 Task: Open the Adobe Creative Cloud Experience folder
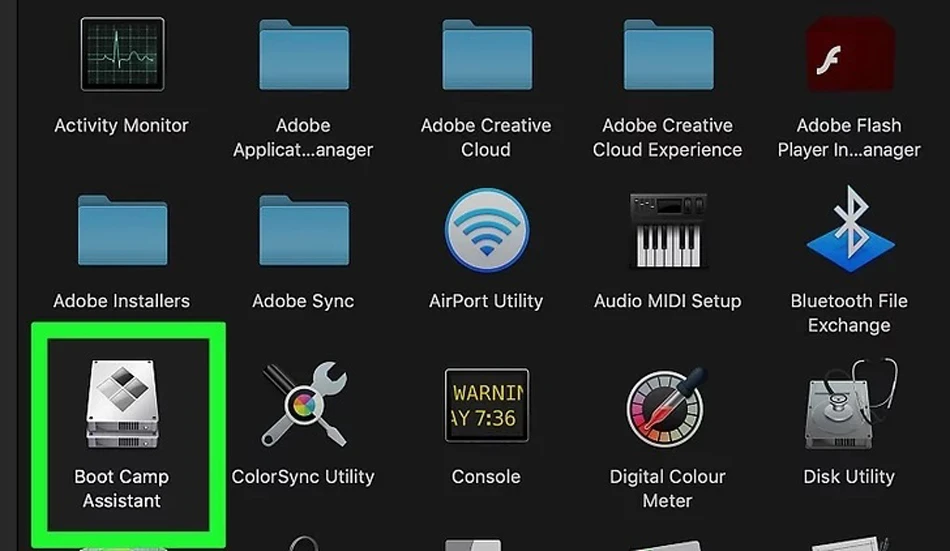(668, 55)
